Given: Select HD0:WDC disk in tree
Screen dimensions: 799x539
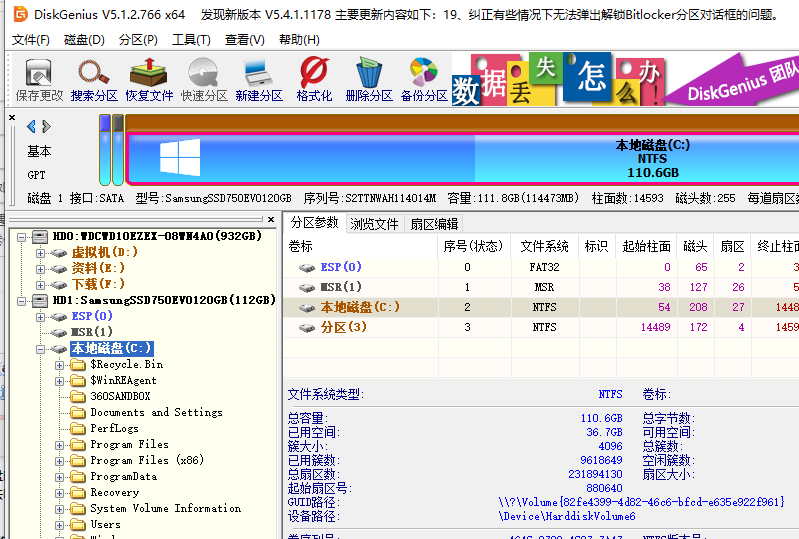Looking at the screenshot, I should tap(157, 236).
